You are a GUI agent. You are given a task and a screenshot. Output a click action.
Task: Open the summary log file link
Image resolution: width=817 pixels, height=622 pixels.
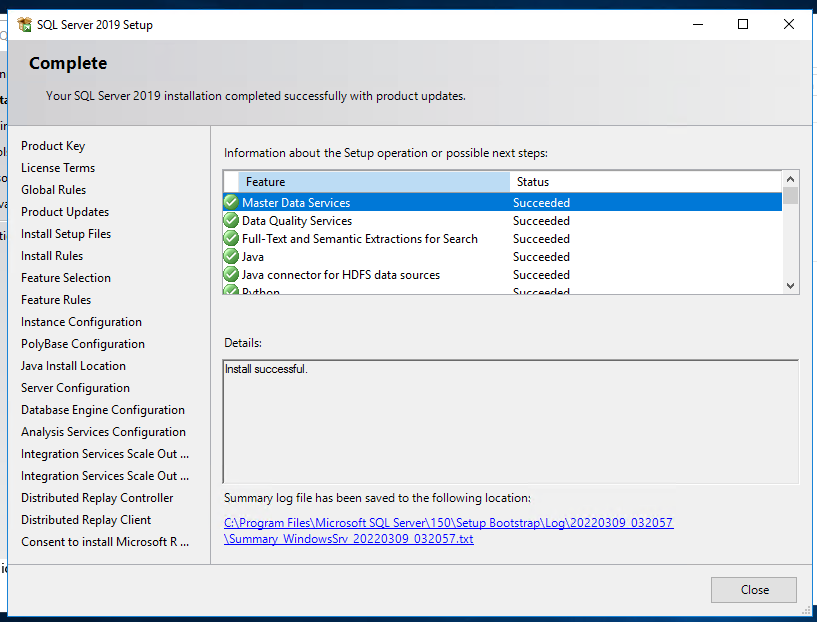(x=448, y=530)
